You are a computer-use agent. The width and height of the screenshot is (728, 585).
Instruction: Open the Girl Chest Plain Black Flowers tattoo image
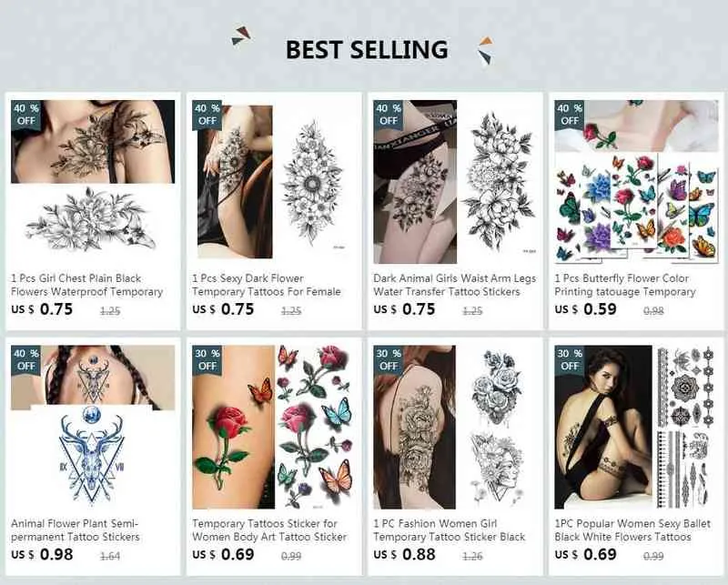[x=93, y=182]
